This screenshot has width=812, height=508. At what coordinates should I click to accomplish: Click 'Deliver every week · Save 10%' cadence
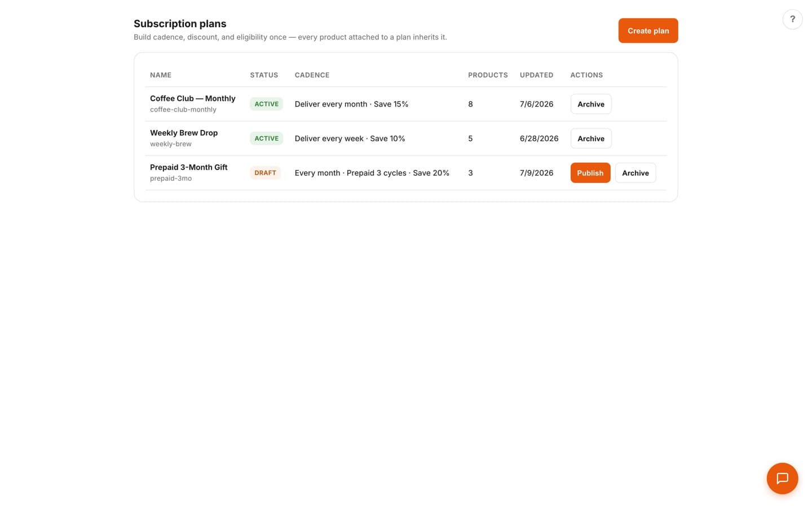point(350,138)
